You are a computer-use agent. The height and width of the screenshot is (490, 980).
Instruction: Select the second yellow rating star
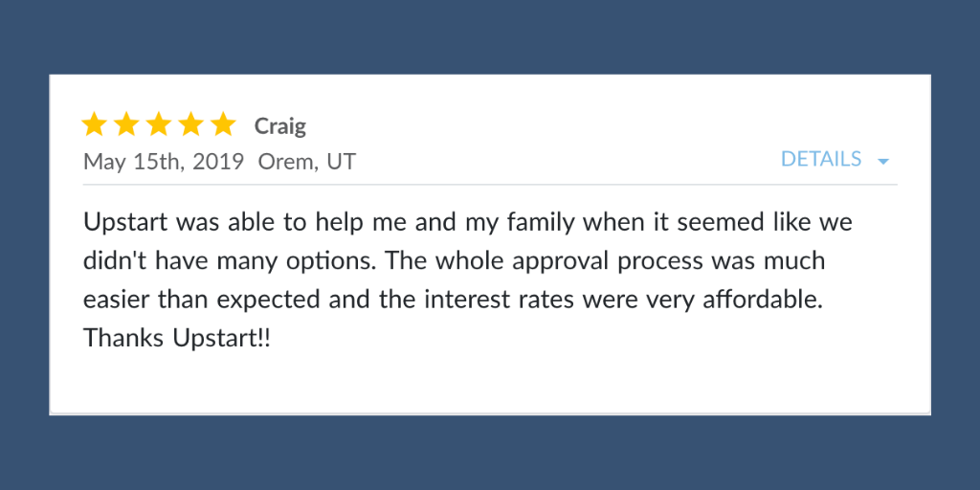click(x=126, y=124)
